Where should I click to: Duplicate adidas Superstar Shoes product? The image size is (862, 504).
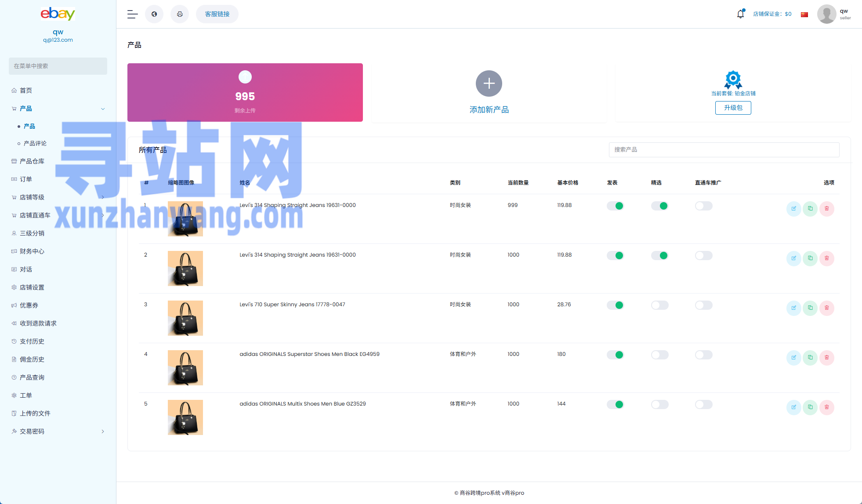pyautogui.click(x=810, y=358)
